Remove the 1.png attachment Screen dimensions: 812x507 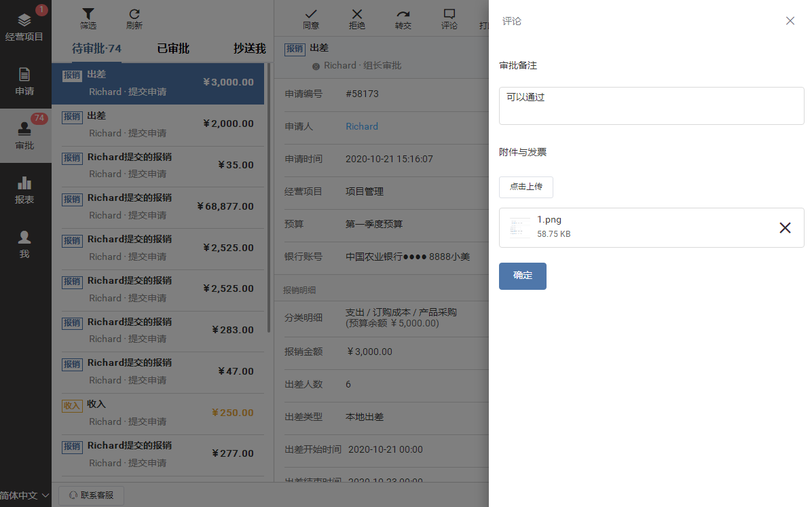point(786,228)
